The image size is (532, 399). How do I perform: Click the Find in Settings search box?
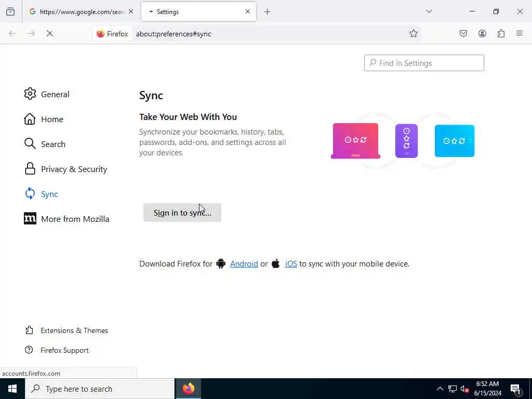[424, 63]
